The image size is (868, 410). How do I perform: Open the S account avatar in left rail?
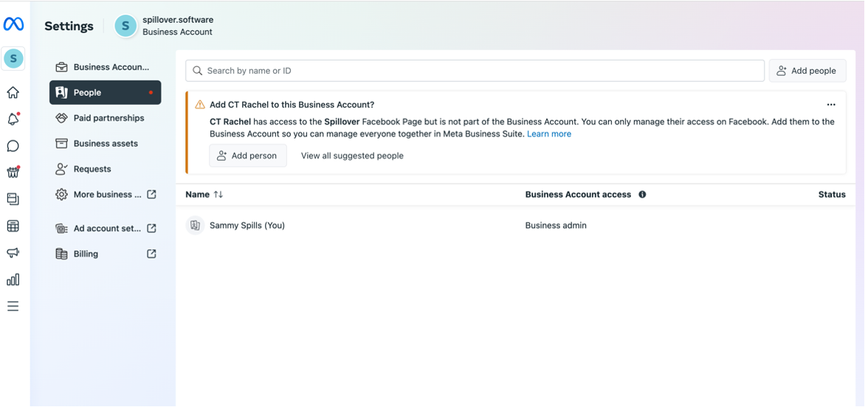(13, 58)
